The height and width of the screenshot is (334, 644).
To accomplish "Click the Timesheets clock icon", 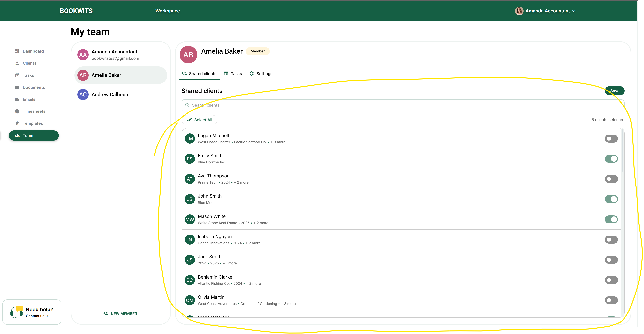I will [x=17, y=111].
